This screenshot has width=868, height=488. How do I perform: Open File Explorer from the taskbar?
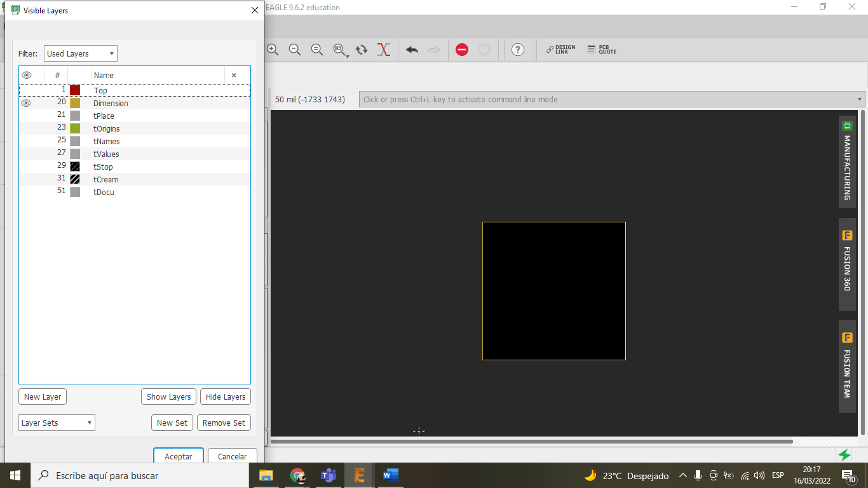point(266,475)
